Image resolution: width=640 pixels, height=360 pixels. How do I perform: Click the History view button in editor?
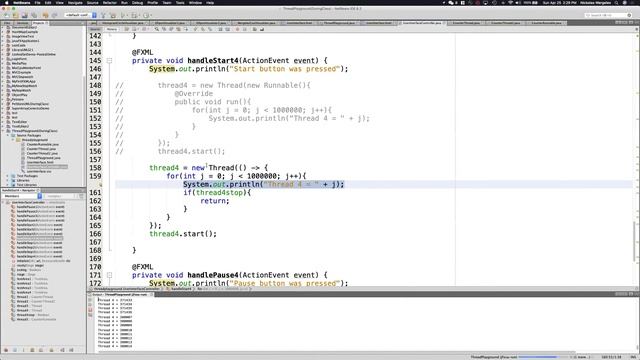point(111,29)
